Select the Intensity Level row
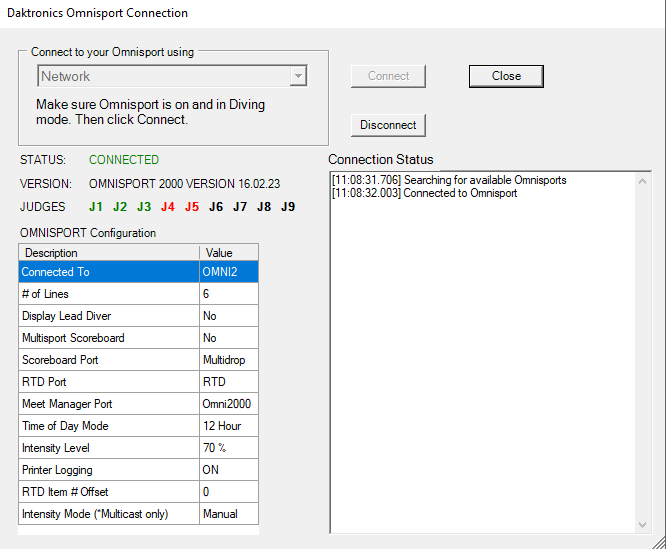 click(x=138, y=448)
